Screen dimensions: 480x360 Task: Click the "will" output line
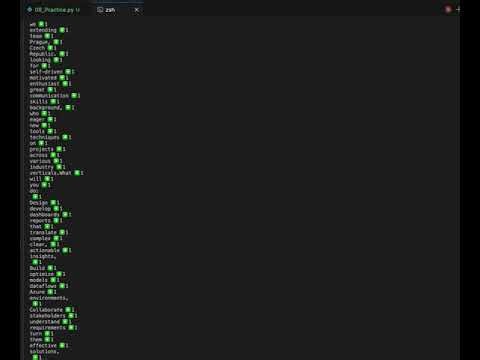[41, 179]
